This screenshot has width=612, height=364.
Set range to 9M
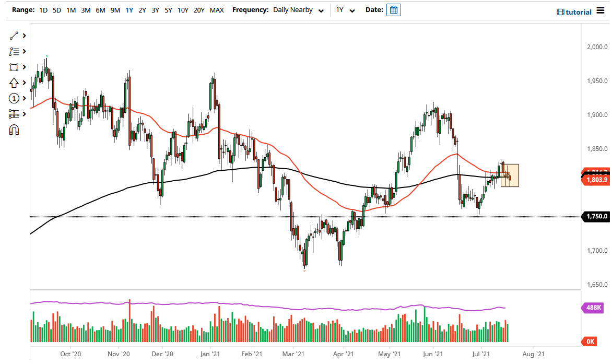point(115,10)
